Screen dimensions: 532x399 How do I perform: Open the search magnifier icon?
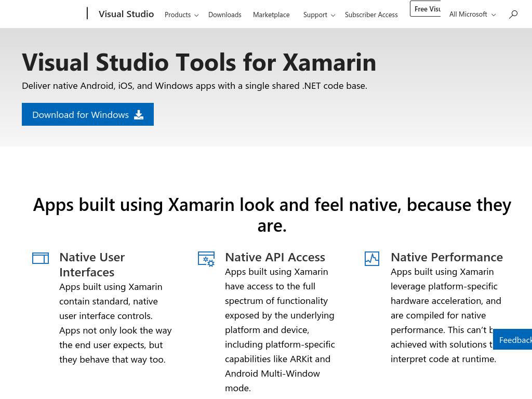pos(513,15)
